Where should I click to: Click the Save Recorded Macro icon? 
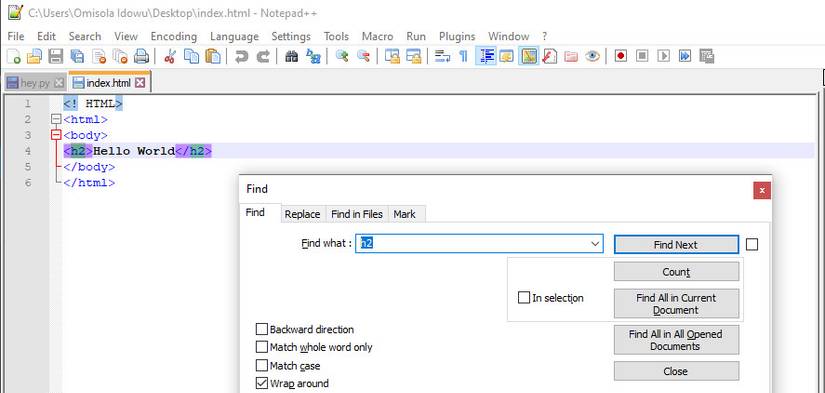coord(707,56)
